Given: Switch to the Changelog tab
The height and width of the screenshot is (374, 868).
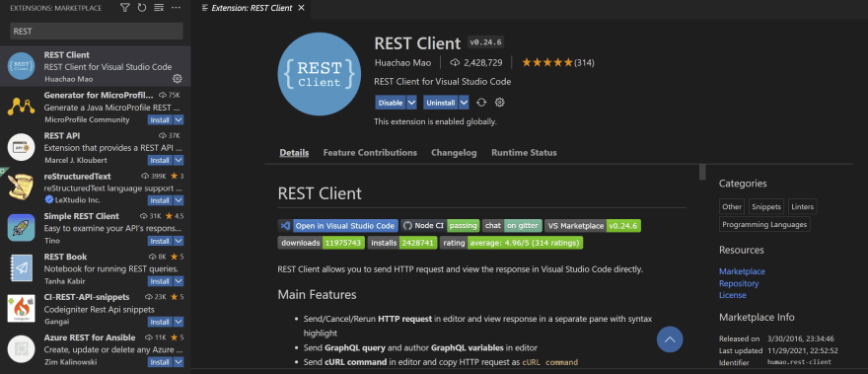Looking at the screenshot, I should pos(454,152).
